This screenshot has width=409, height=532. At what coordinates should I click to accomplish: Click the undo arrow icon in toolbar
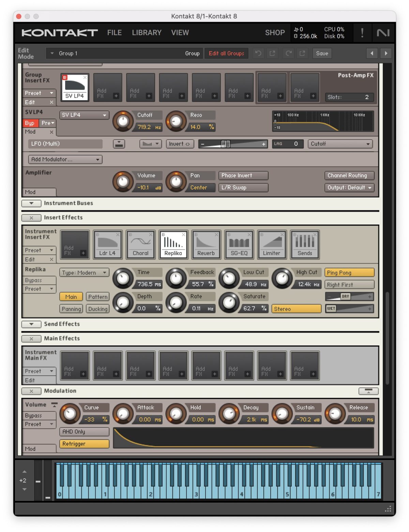point(258,53)
